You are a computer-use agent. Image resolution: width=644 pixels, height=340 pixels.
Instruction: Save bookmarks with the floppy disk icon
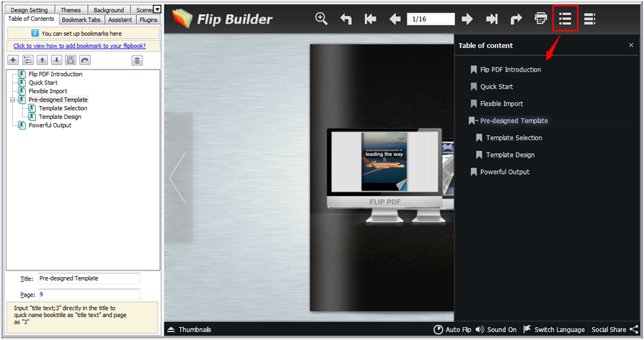(71, 60)
